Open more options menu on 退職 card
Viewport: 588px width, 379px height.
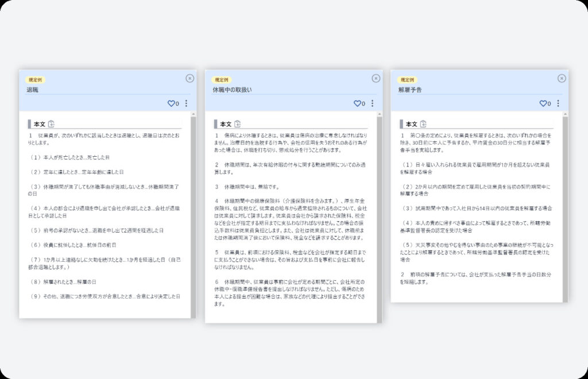186,104
